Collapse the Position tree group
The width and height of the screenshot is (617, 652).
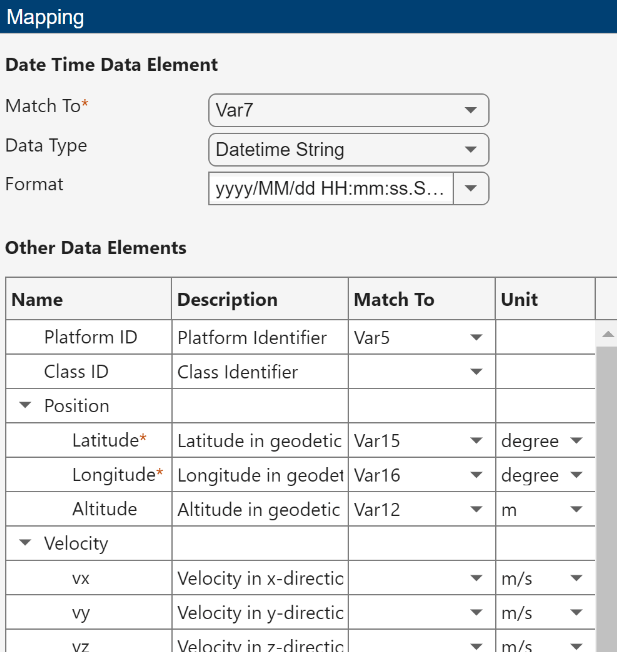(25, 406)
